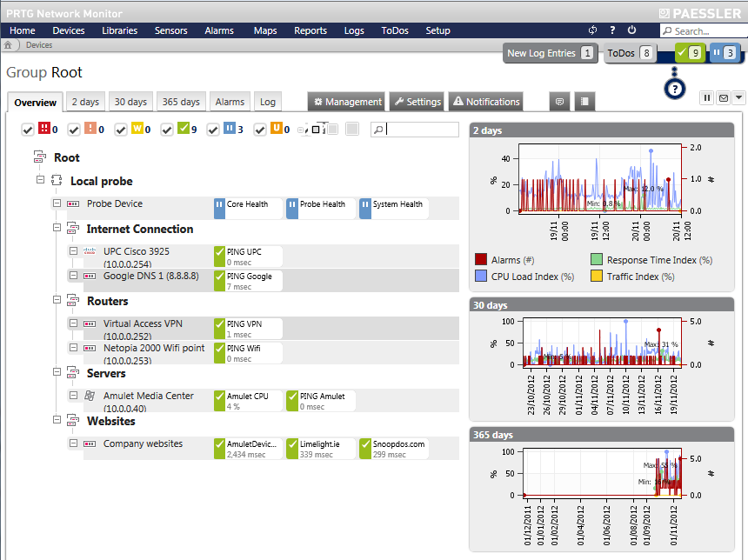Collapse the Servers group

[57, 371]
